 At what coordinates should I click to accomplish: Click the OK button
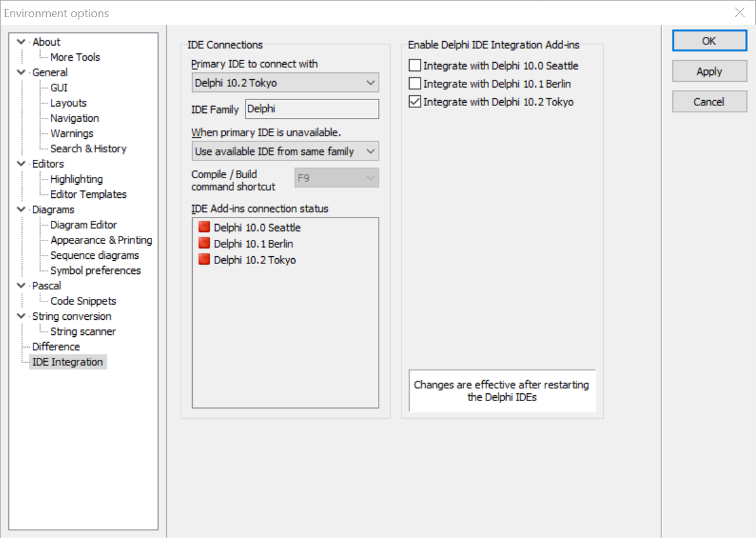[x=709, y=41]
